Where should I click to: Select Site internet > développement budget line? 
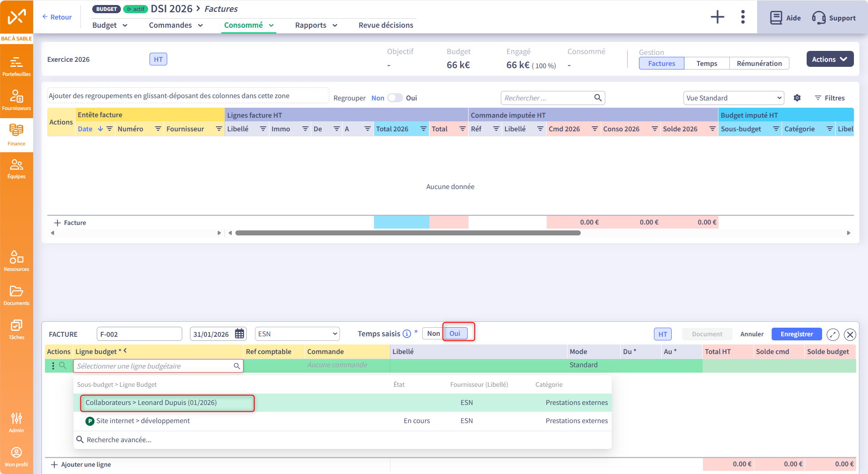pos(143,421)
